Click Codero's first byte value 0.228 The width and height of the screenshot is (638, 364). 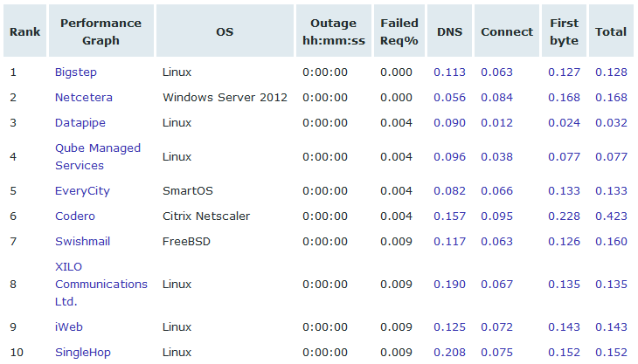click(564, 216)
